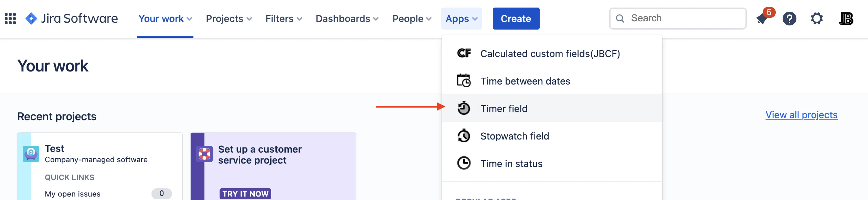Click the Calculated custom fields CF icon
The image size is (868, 200).
click(464, 53)
